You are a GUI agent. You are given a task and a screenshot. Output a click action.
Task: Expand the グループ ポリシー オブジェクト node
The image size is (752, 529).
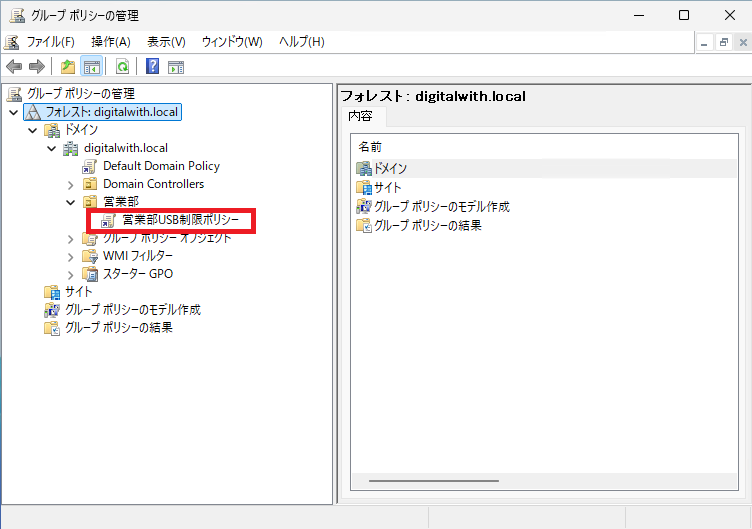coord(70,239)
